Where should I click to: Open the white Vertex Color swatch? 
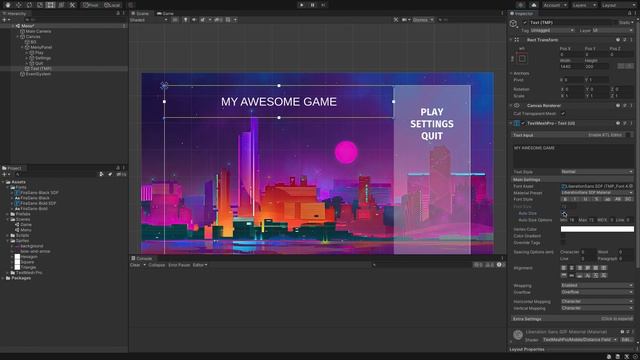(x=597, y=229)
